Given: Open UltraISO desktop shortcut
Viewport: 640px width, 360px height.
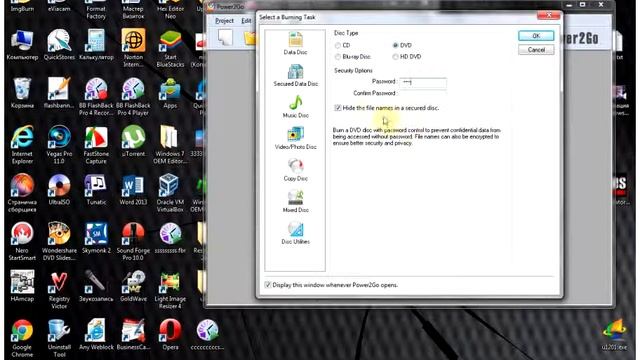Looking at the screenshot, I should 59,189.
